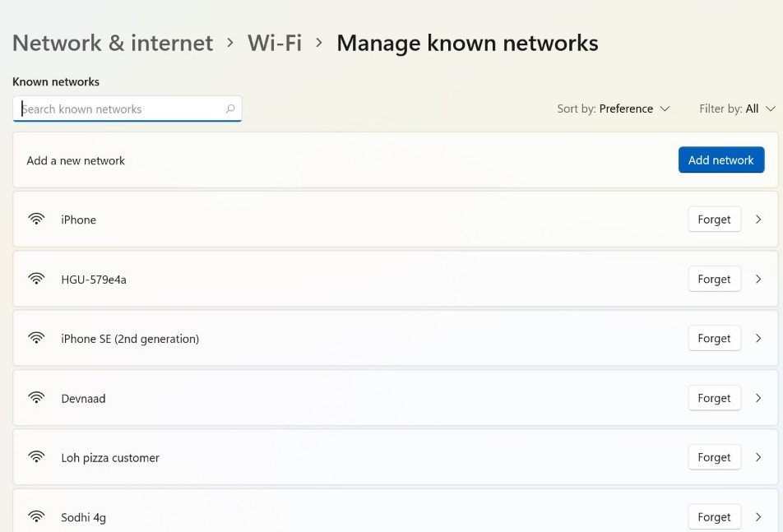783x532 pixels.
Task: Open the Sort by Preference dropdown
Action: pyautogui.click(x=614, y=109)
